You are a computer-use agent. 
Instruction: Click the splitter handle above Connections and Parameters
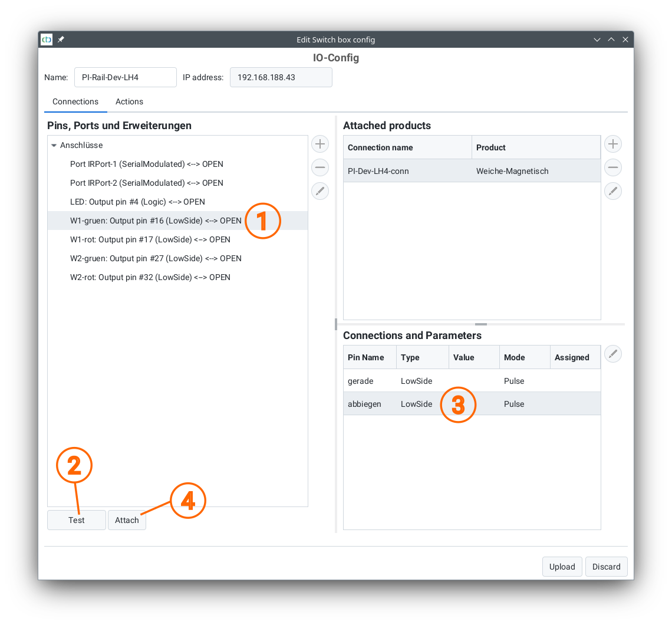pyautogui.click(x=481, y=324)
